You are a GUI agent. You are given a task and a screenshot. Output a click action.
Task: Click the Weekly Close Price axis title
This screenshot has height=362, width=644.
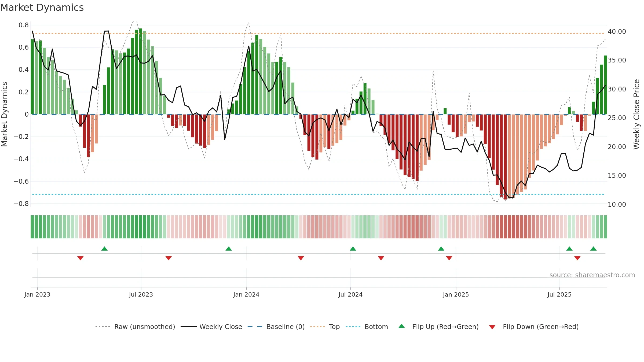click(636, 114)
